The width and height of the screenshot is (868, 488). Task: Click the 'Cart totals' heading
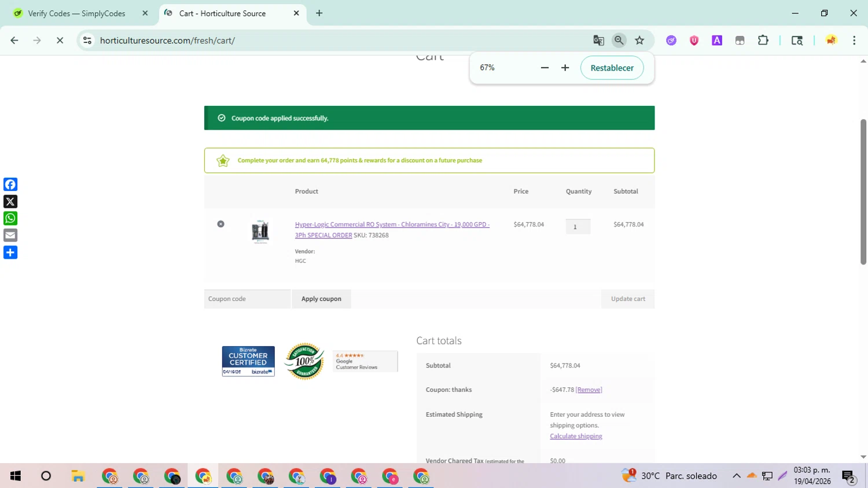[x=439, y=340]
